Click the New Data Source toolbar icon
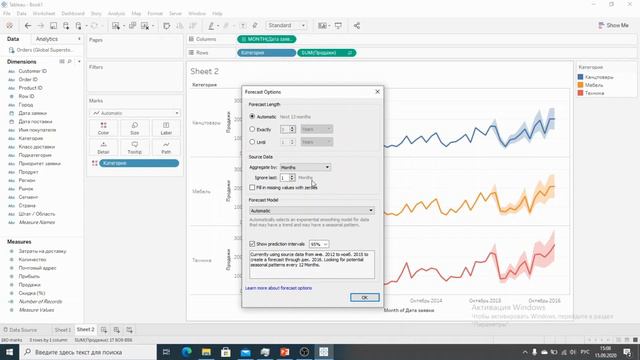The image size is (640, 360). tap(66, 26)
